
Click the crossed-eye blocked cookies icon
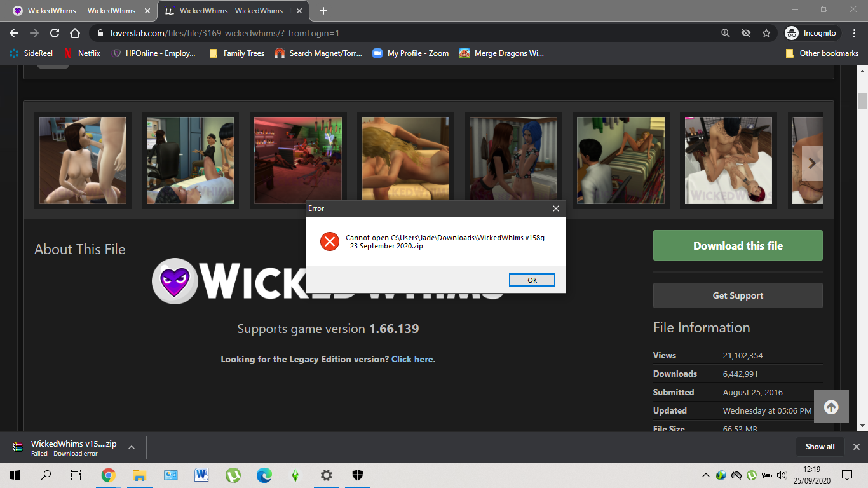click(746, 33)
